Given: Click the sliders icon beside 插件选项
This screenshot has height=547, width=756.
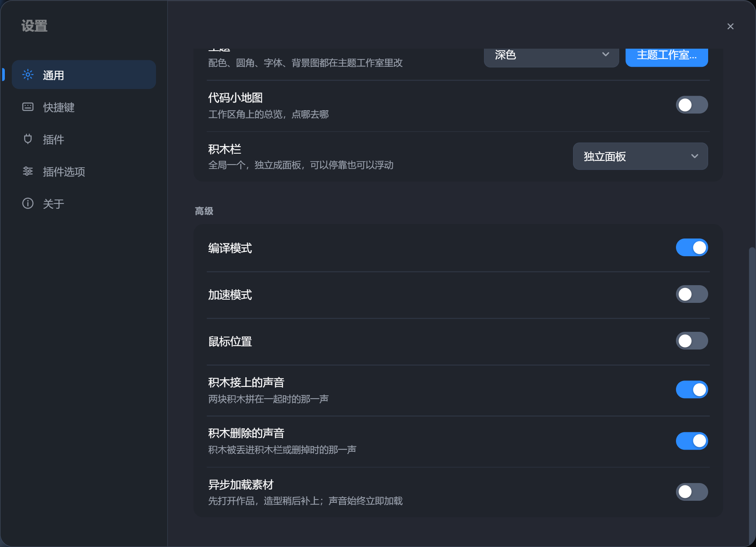Looking at the screenshot, I should pos(28,171).
